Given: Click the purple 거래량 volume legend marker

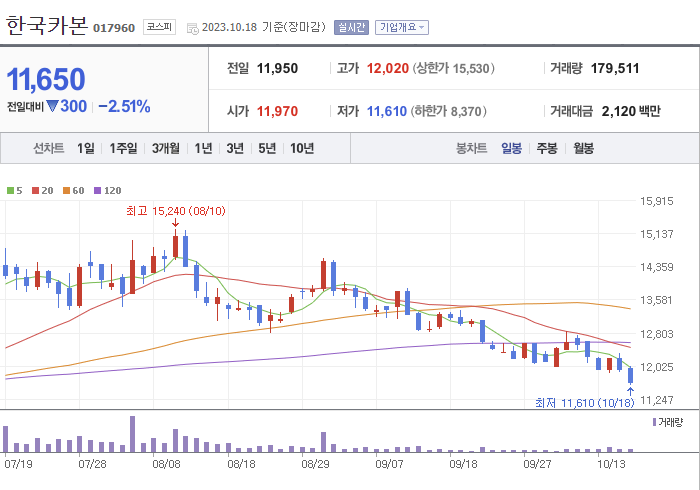Looking at the screenshot, I should point(654,422).
